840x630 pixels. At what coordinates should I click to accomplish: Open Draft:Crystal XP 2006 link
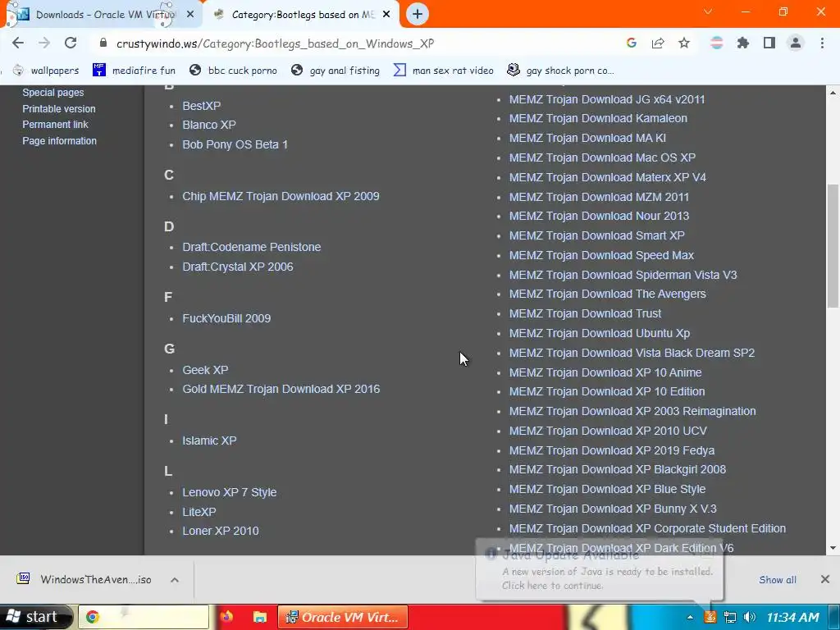click(238, 267)
